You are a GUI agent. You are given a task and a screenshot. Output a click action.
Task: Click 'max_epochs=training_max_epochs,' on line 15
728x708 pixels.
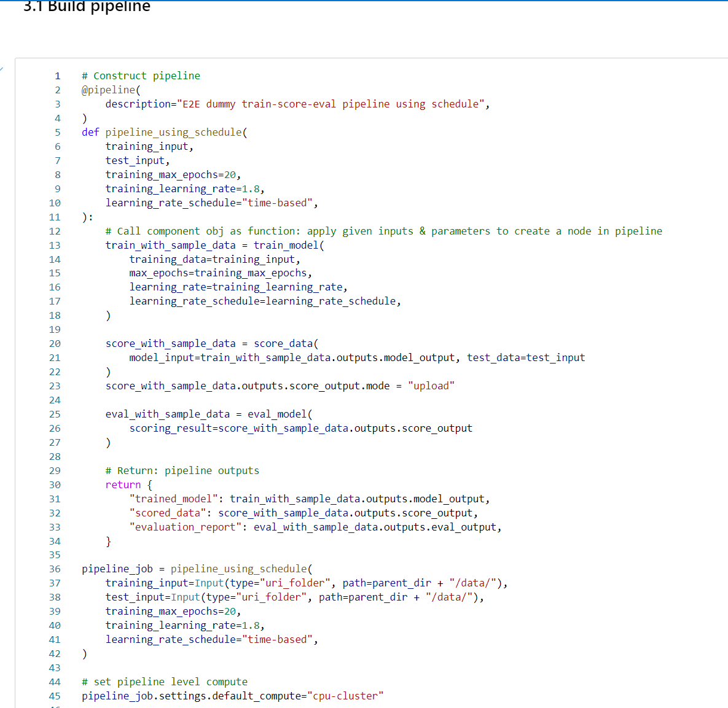221,273
